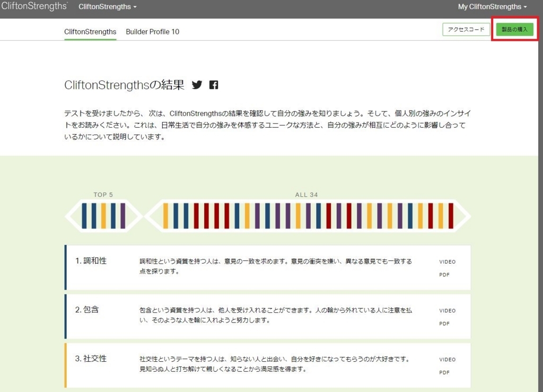Open VIDEO link for 調和性

click(x=448, y=262)
